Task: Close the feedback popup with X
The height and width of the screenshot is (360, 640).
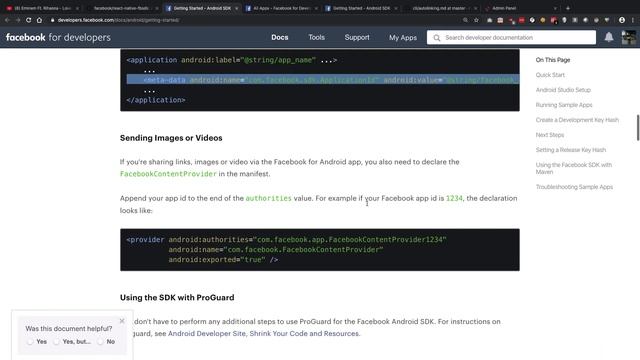Action: click(122, 321)
